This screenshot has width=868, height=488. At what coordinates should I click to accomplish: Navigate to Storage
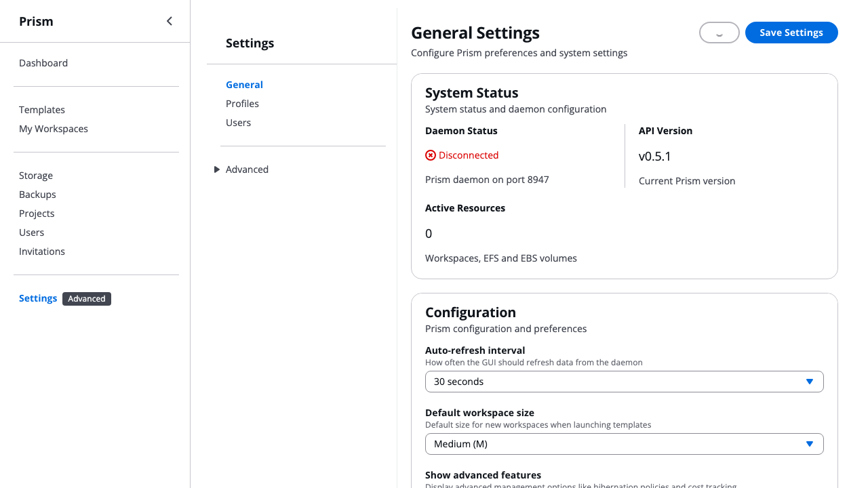click(36, 176)
